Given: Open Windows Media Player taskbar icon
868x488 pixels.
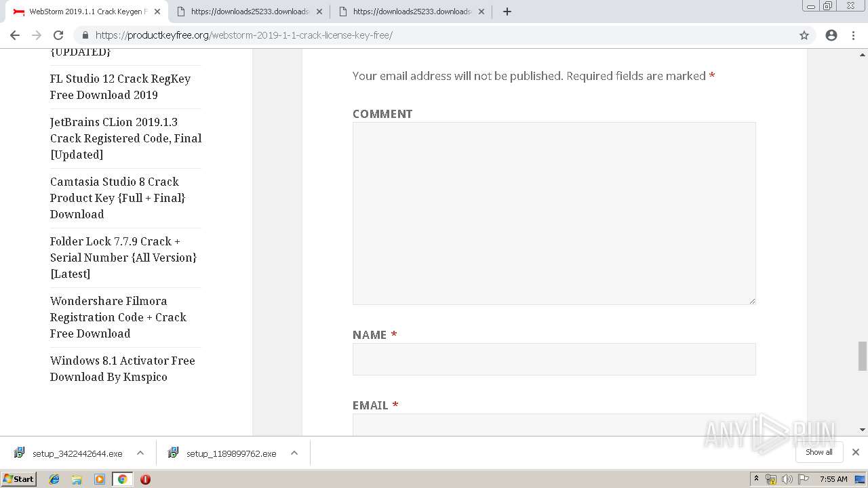Looking at the screenshot, I should point(100,479).
